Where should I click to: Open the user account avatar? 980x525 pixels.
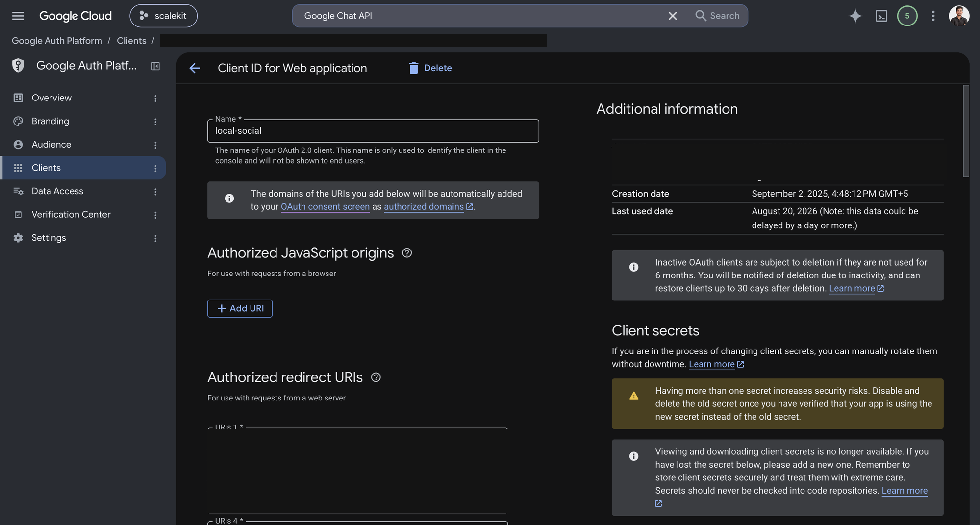click(959, 16)
